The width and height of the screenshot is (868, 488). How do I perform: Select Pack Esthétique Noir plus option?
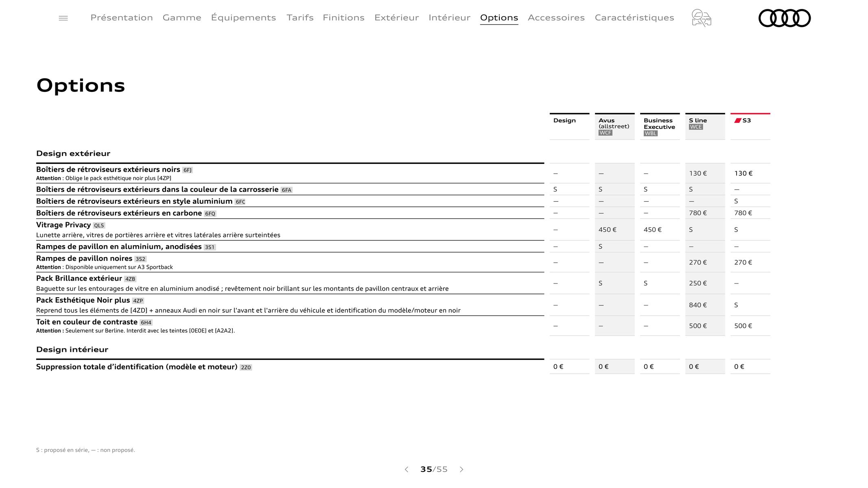point(290,305)
